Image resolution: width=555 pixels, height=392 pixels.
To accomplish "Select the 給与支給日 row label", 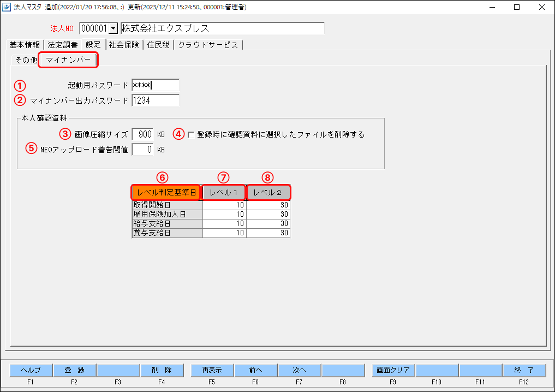I will (x=167, y=223).
